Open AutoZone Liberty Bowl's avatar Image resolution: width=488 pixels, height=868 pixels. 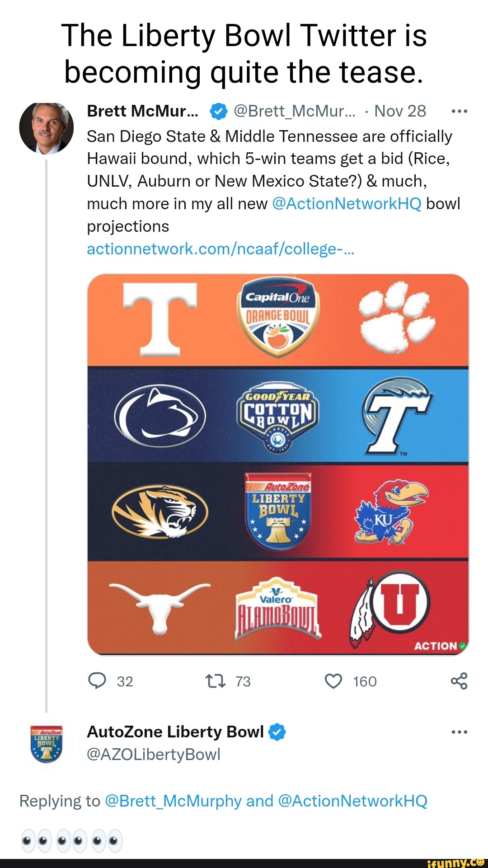46,743
